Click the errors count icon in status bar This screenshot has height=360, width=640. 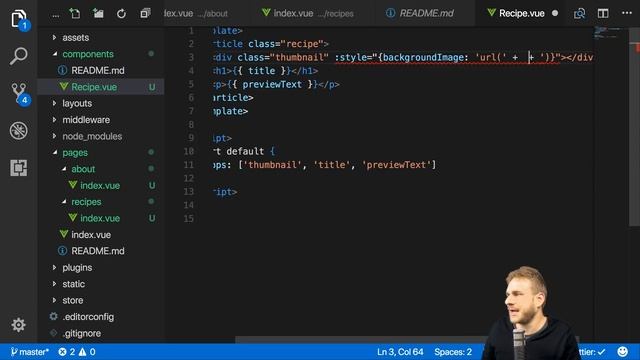click(x=67, y=351)
